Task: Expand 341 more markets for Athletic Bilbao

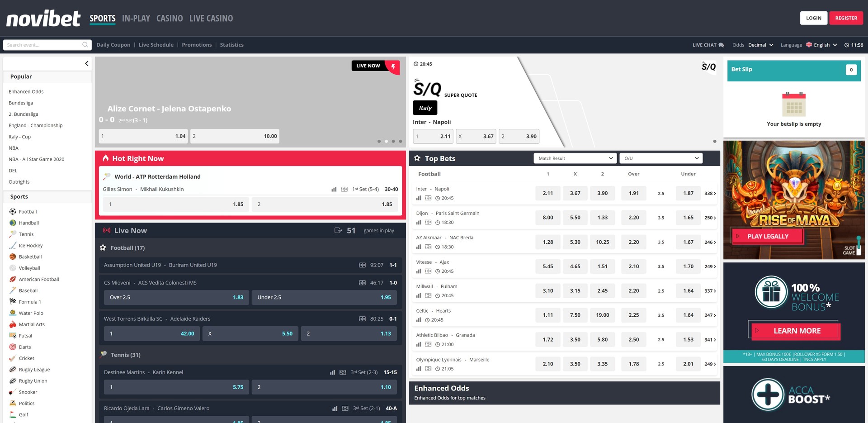Action: coord(710,340)
